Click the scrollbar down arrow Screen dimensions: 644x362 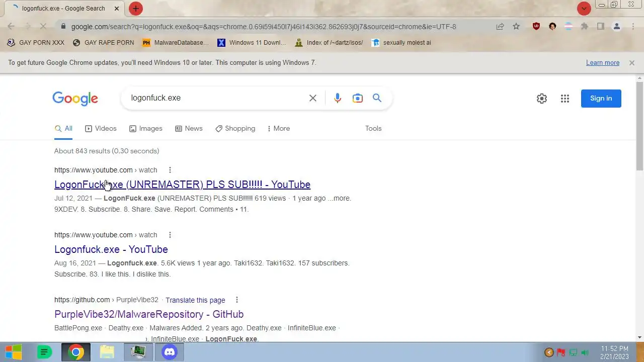click(x=640, y=337)
